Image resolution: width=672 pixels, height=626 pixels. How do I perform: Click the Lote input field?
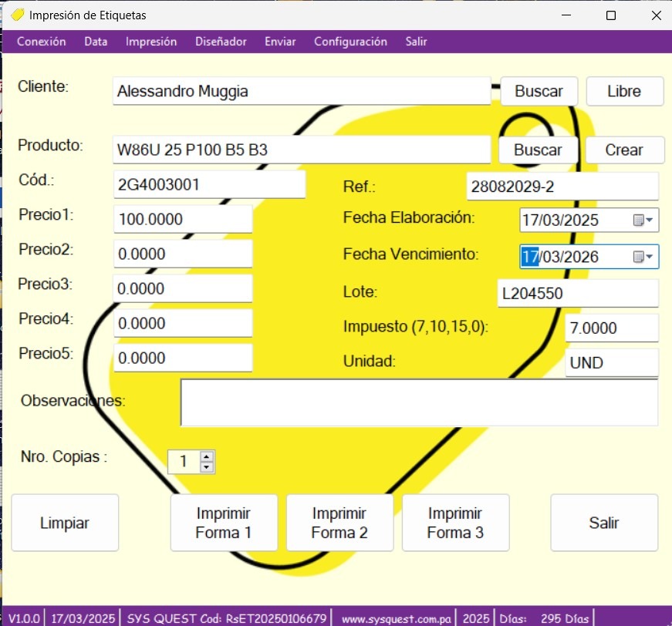click(x=577, y=293)
